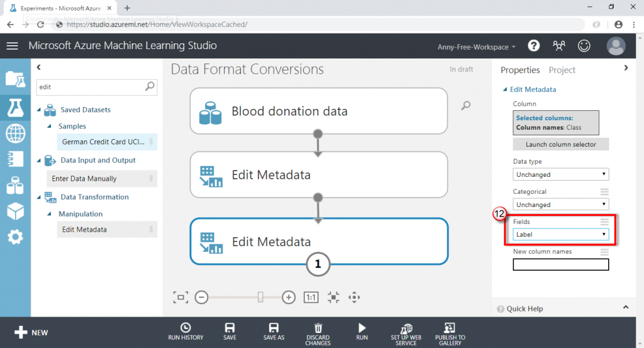
Task: Open Run History
Action: (x=186, y=332)
